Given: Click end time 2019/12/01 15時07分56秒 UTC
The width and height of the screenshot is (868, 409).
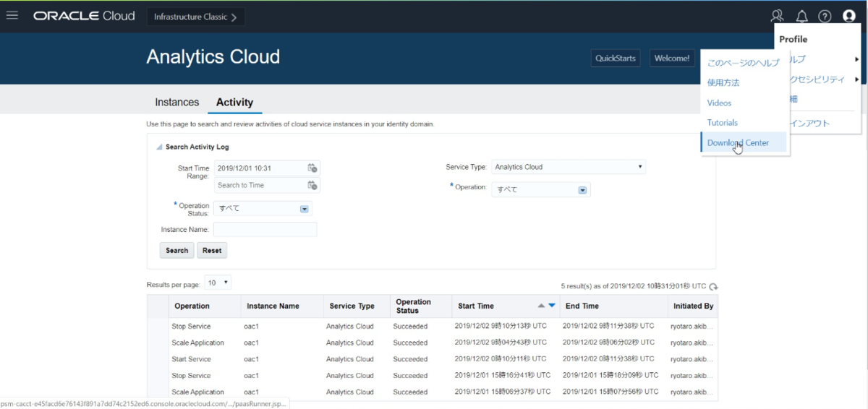Looking at the screenshot, I should [611, 392].
